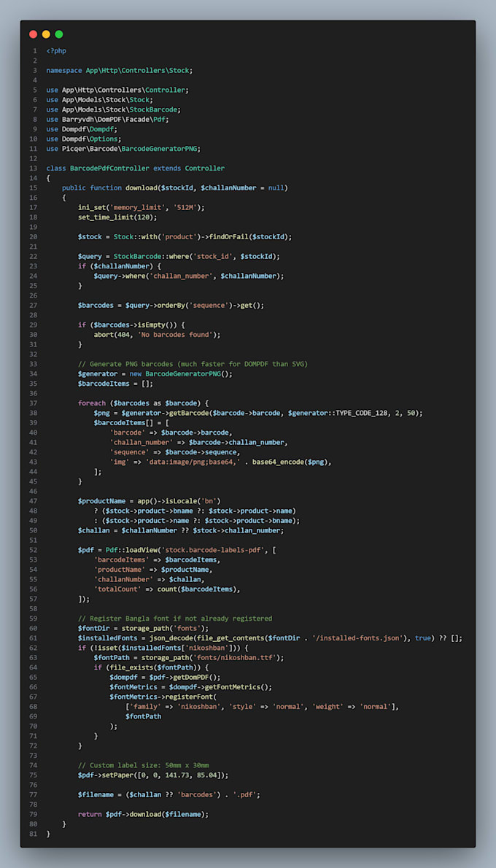Screen dimensions: 496x868
Task: Click '$fontDir = storage_path('fonts');' line
Action: 144,628
